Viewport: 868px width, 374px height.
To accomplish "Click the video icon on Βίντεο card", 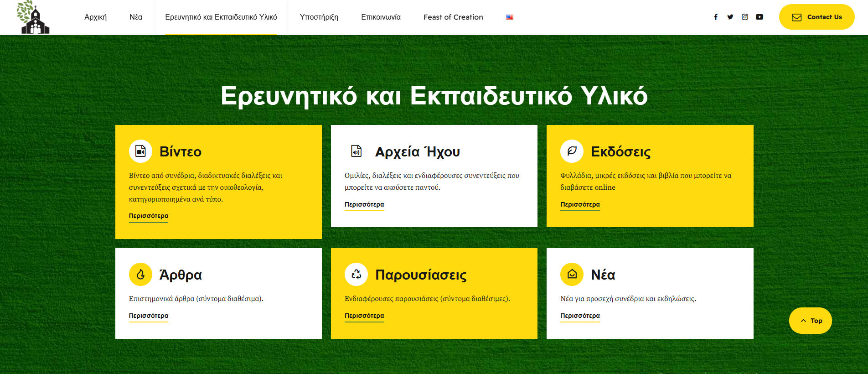I will (140, 151).
